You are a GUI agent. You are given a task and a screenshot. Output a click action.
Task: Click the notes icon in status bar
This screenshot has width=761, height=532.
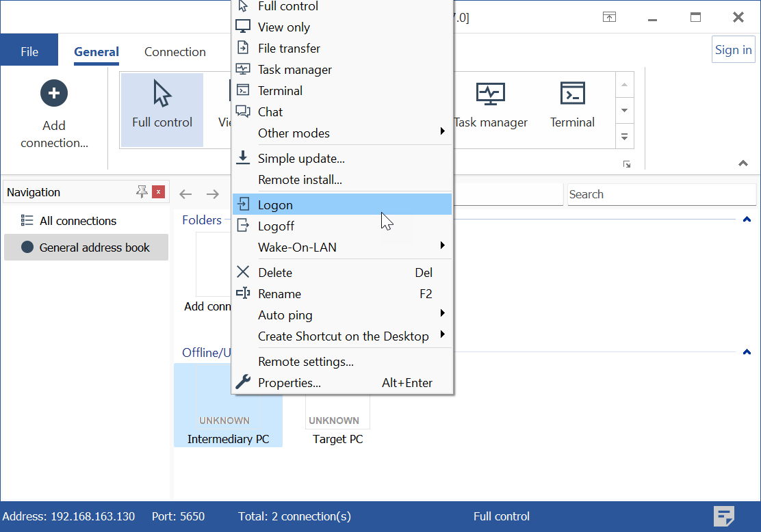coord(724,516)
